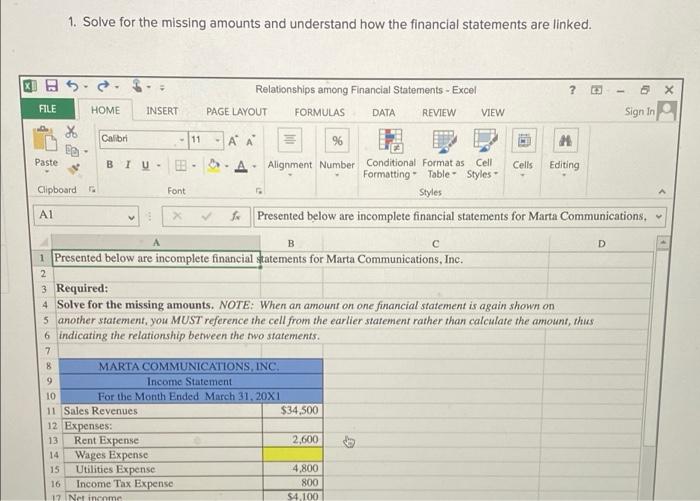Click the insert function fx icon
The width and height of the screenshot is (700, 501).
235,217
